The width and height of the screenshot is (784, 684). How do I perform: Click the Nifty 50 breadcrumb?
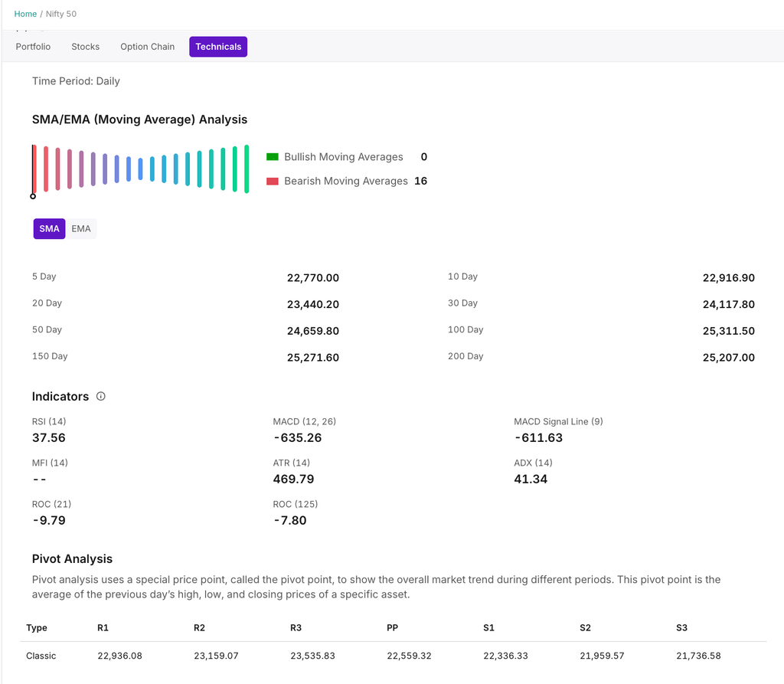[x=61, y=14]
